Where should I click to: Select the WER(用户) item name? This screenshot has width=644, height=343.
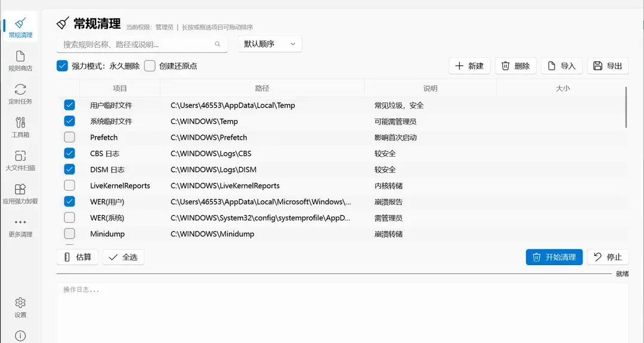(x=107, y=202)
